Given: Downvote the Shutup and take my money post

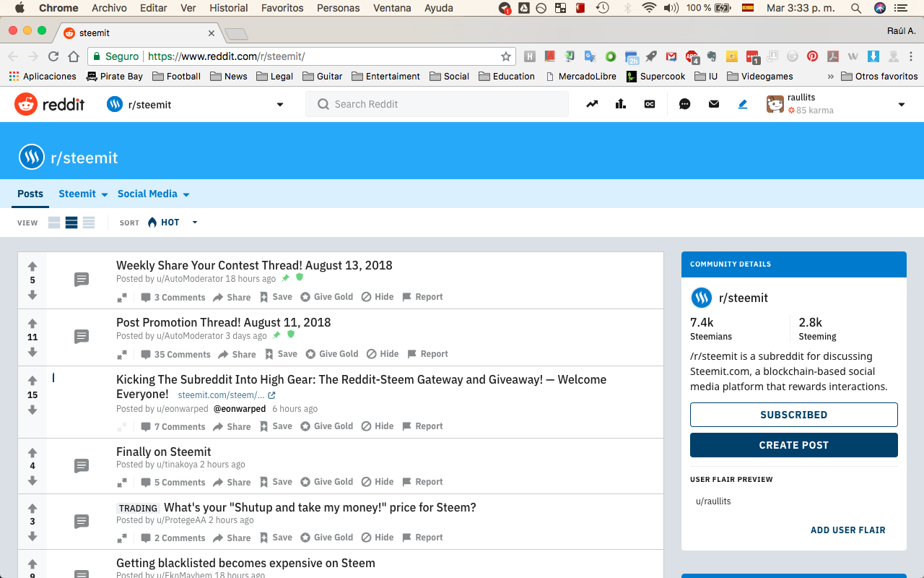Looking at the screenshot, I should coord(32,536).
